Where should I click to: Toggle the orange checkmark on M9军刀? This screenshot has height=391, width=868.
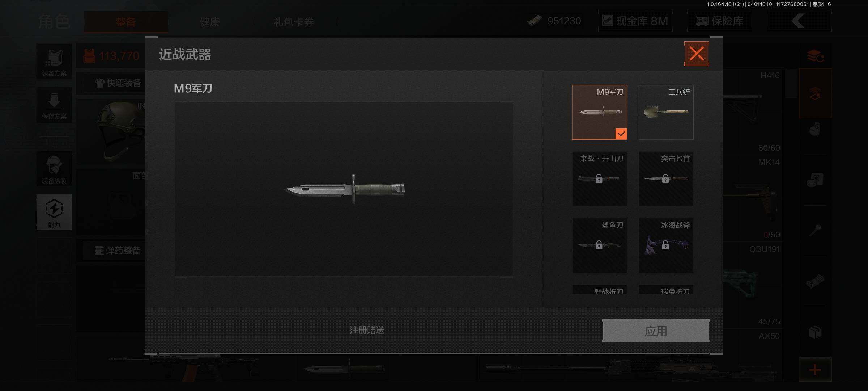(621, 134)
